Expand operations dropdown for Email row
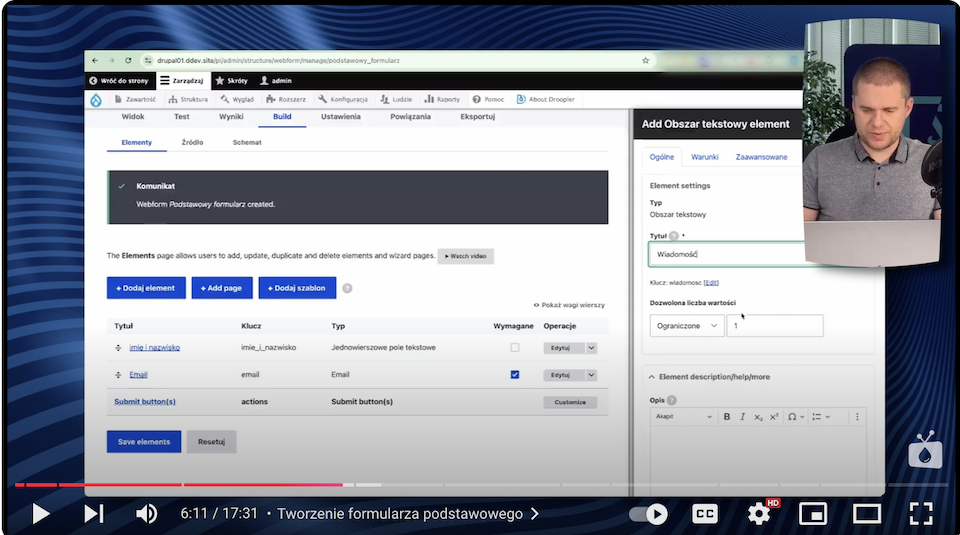This screenshot has height=535, width=960. [x=591, y=375]
